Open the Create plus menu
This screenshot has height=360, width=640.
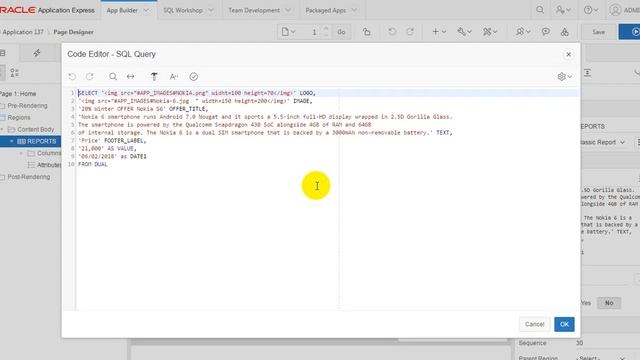pyautogui.click(x=439, y=32)
